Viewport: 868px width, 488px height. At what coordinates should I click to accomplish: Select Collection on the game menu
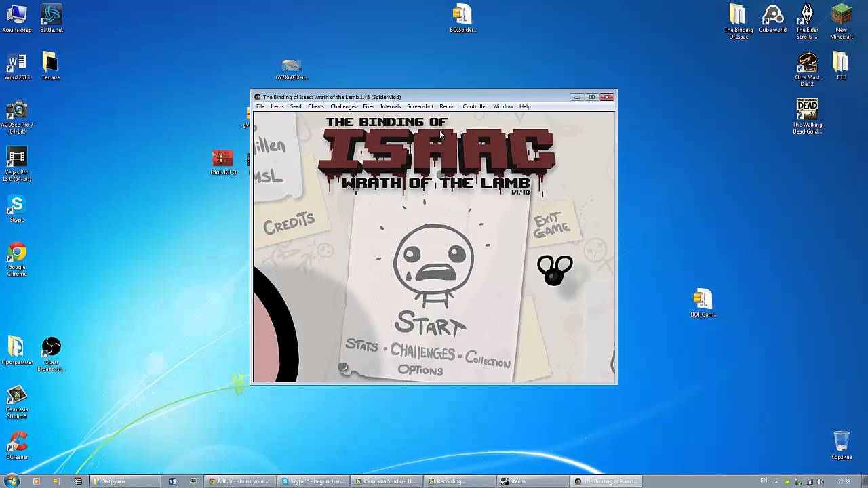tap(488, 361)
